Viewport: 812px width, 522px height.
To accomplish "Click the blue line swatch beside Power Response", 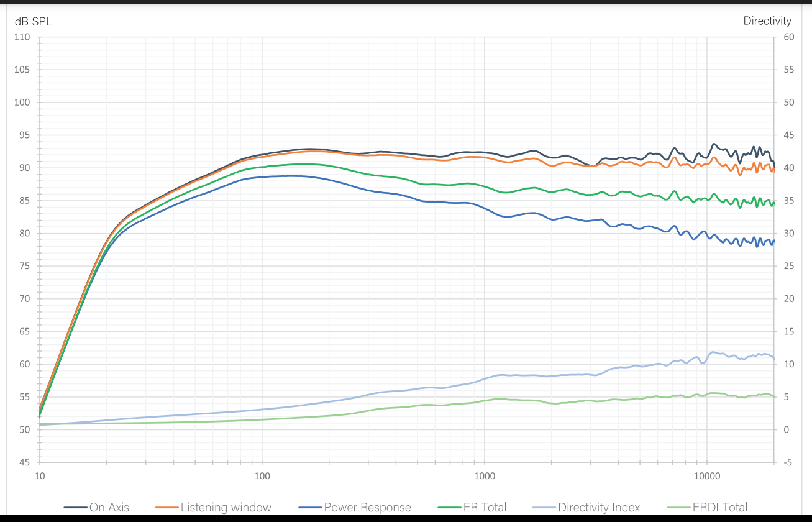I will pos(311,508).
